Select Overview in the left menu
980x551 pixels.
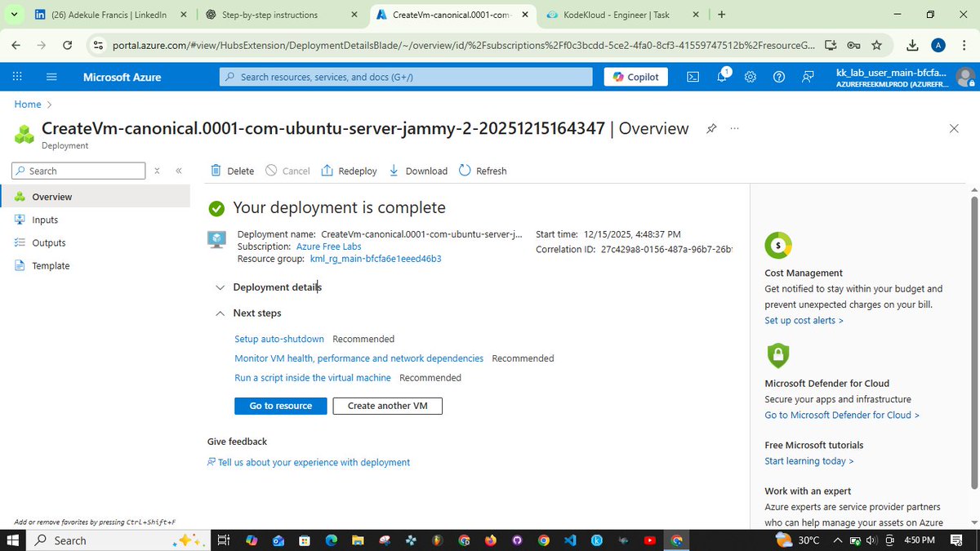point(95,197)
